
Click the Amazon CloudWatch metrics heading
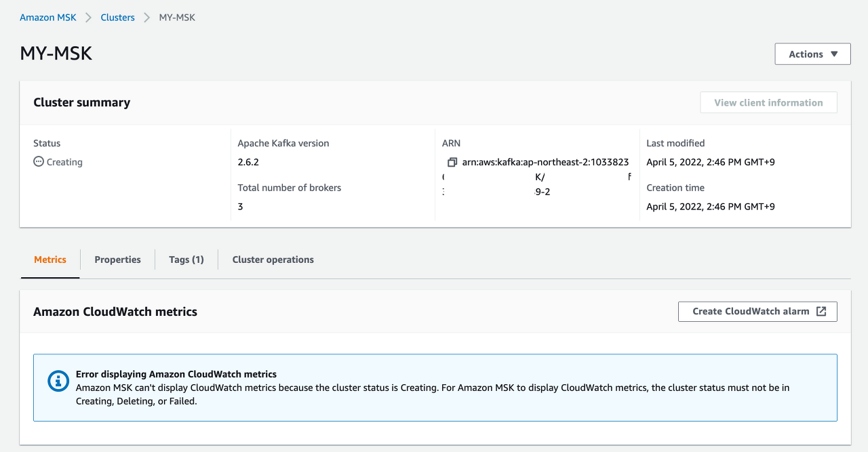115,312
